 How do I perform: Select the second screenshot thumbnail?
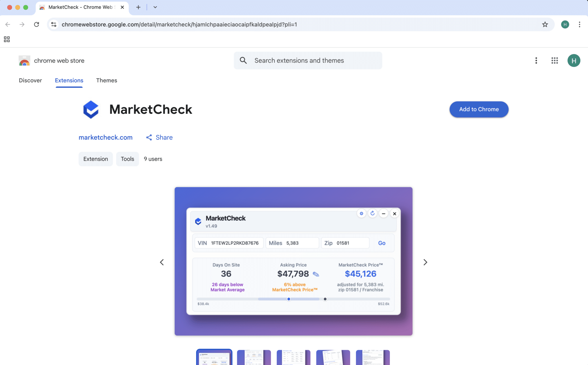tap(254, 357)
